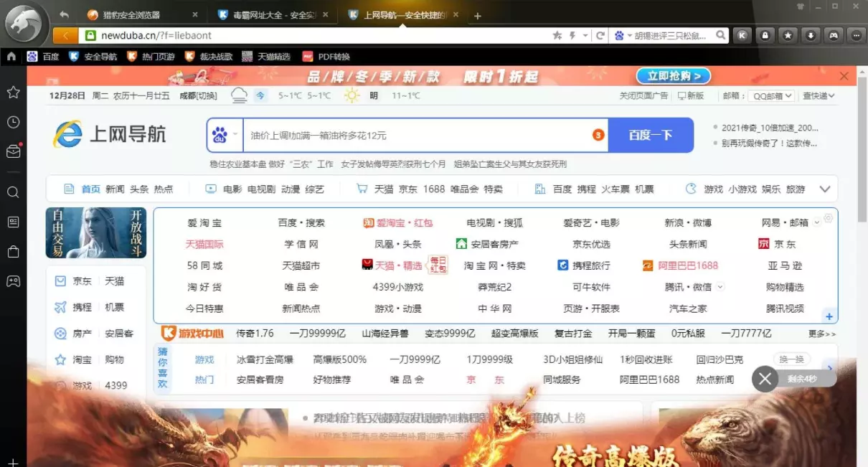Open sidebar game controller icon
The width and height of the screenshot is (868, 467).
coord(13,281)
